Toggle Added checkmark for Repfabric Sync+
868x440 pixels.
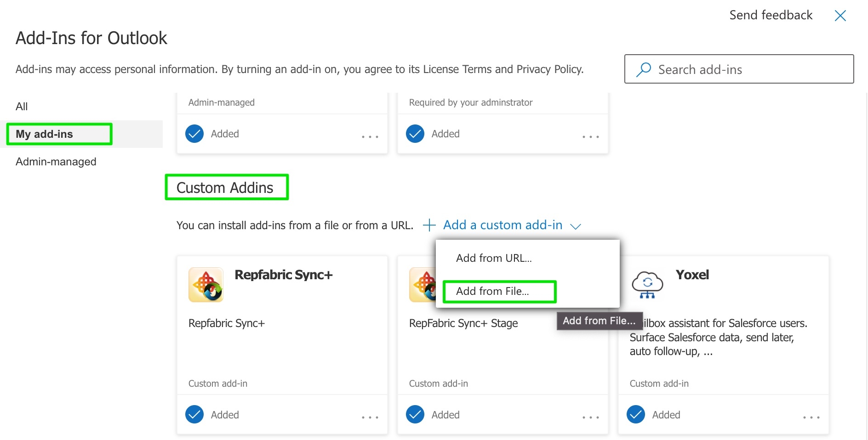[194, 414]
